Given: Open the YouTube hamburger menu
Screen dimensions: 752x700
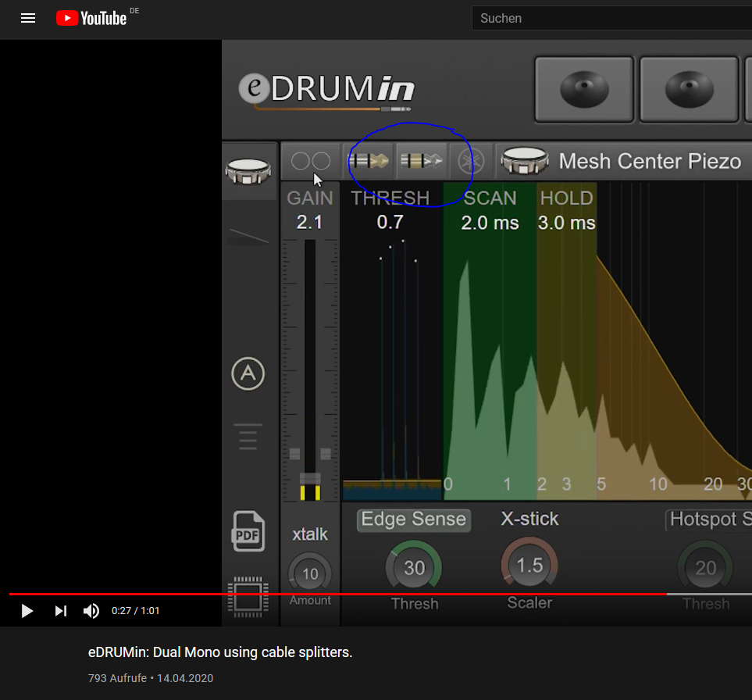Looking at the screenshot, I should (28, 18).
